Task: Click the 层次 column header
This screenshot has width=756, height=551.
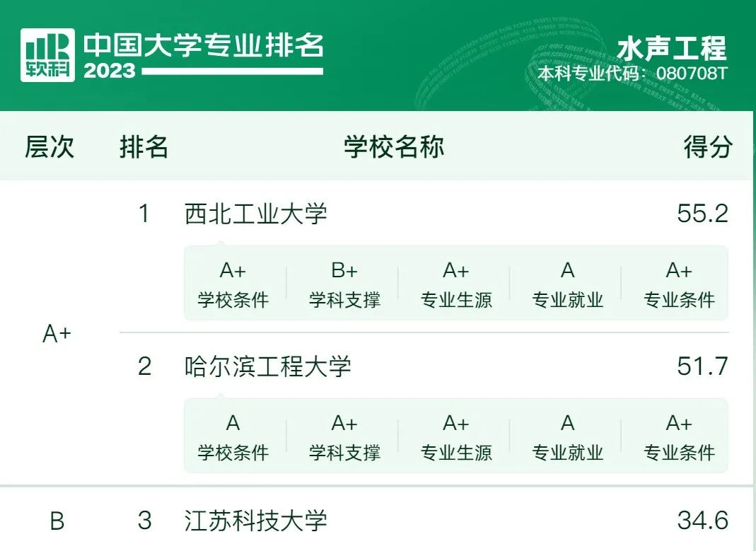Action: 50,146
